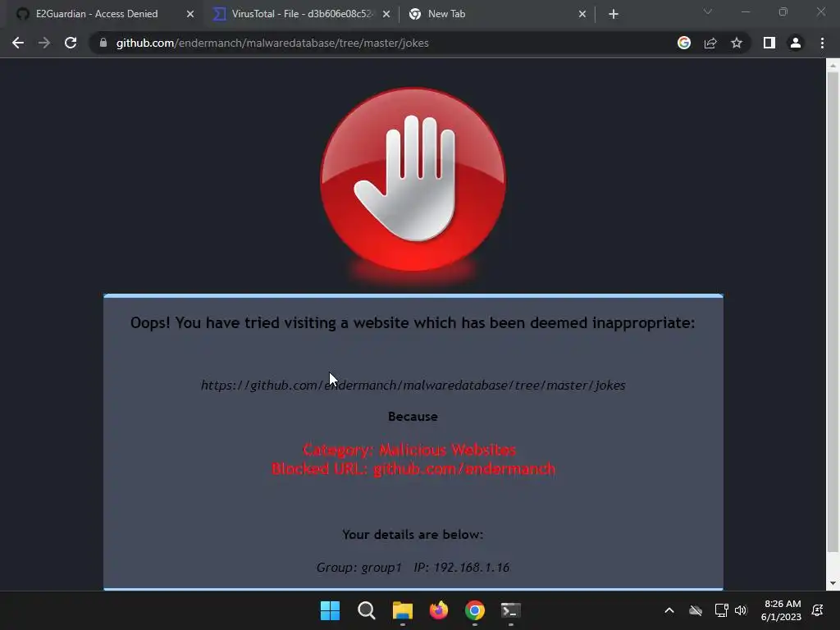The height and width of the screenshot is (630, 840).
Task: Close the New Tab tab
Action: click(582, 14)
